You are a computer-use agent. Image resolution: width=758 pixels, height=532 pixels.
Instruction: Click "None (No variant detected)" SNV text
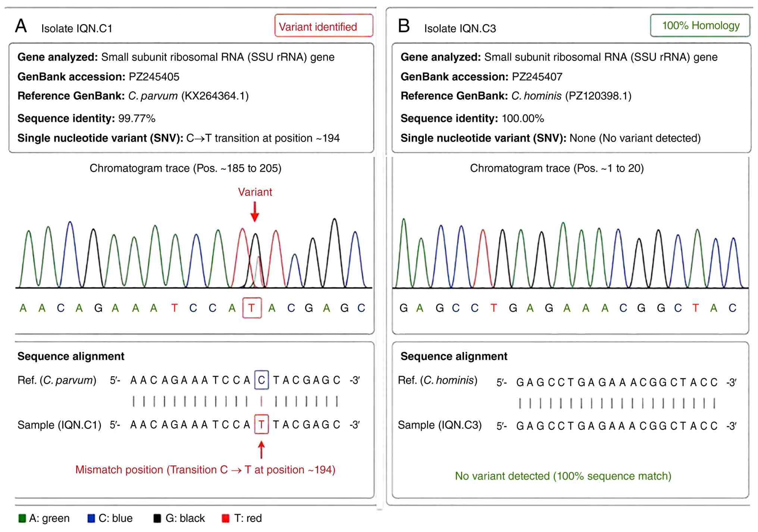click(635, 138)
